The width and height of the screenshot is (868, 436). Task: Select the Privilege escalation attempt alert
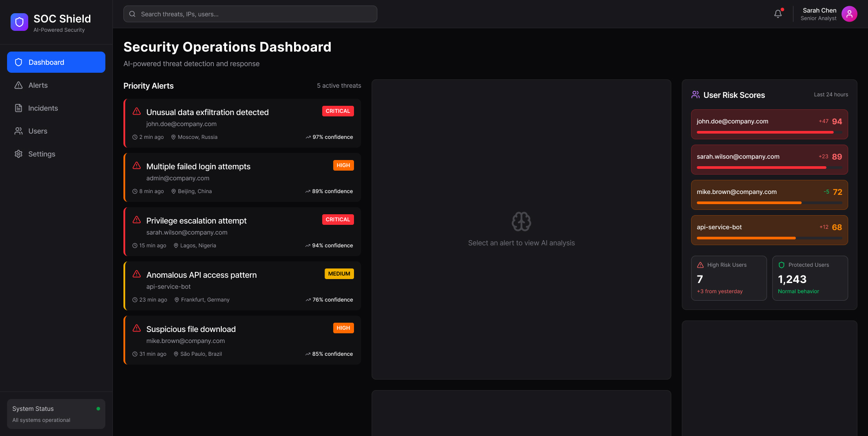(x=242, y=231)
